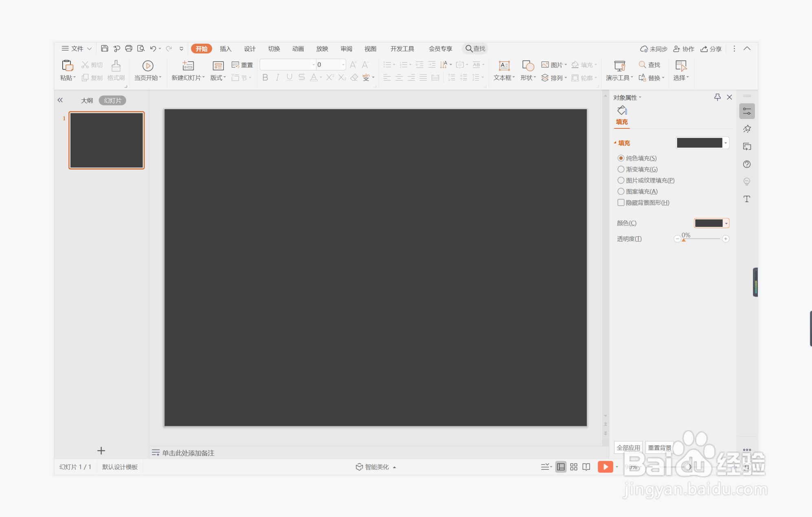Click the Presentation Tools icon
The width and height of the screenshot is (812, 517).
[x=619, y=66]
